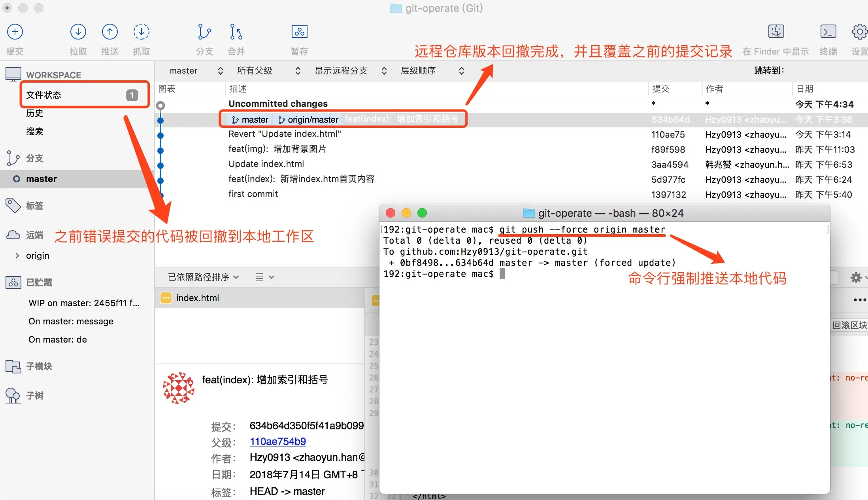This screenshot has width=868, height=500.
Task: Open the 所有父级 dropdown
Action: coord(269,71)
